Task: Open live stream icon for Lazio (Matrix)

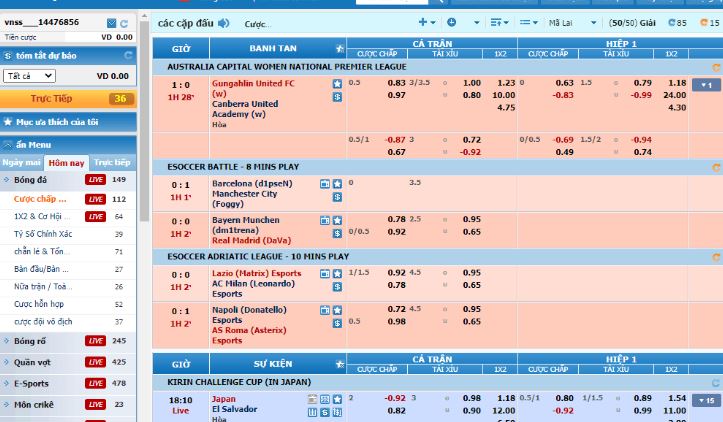Action: (x=325, y=274)
